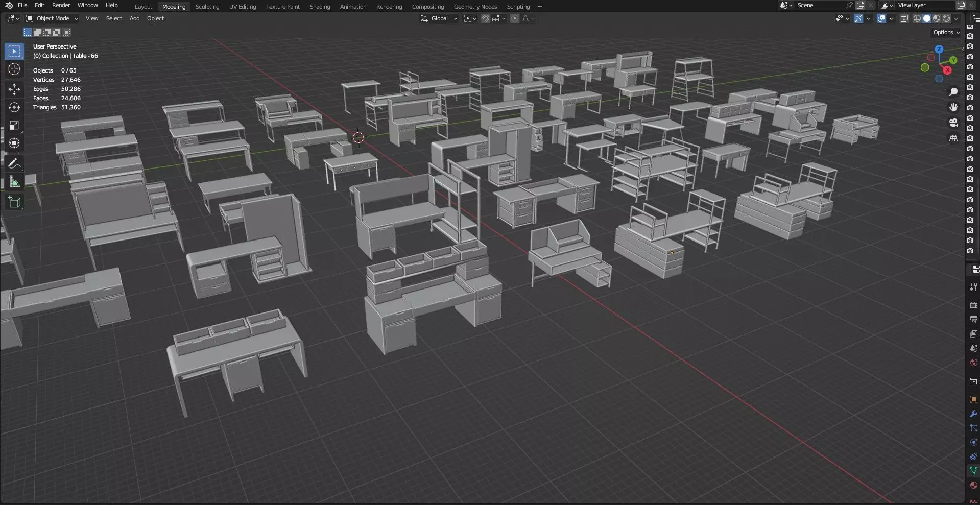Open the viewport Select menu
This screenshot has height=505, width=980.
point(114,18)
